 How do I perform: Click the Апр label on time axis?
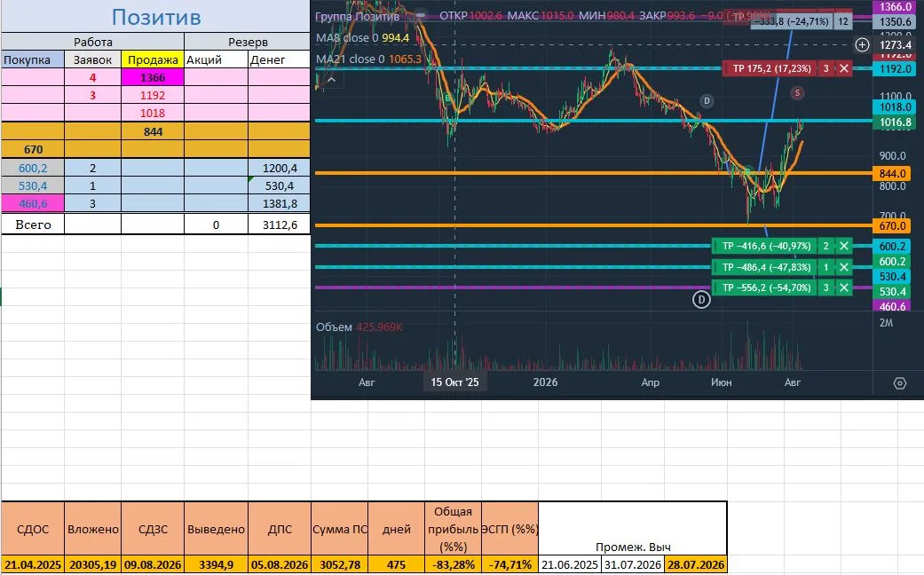pyautogui.click(x=650, y=382)
